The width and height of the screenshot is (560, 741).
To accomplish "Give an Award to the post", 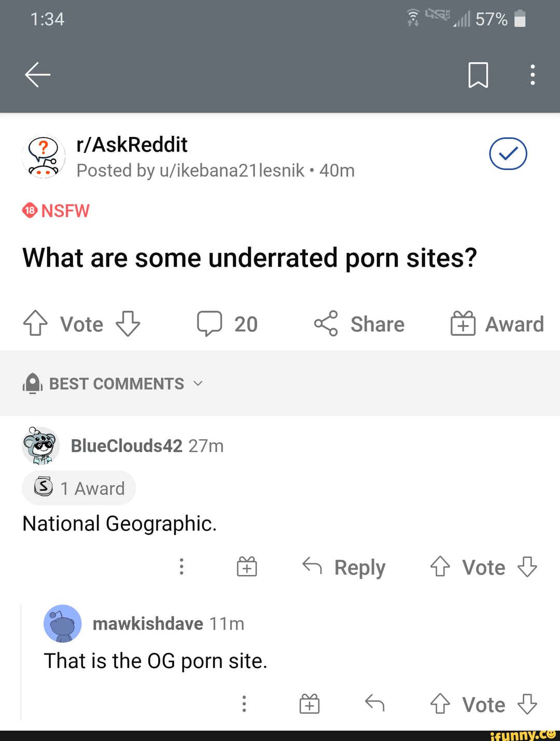I will pos(497,324).
